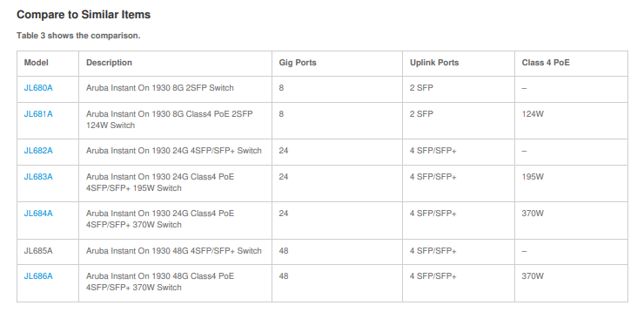Screen dimensions: 644x319
Task: Click the Class 4 PoE column header
Action: click(x=546, y=63)
